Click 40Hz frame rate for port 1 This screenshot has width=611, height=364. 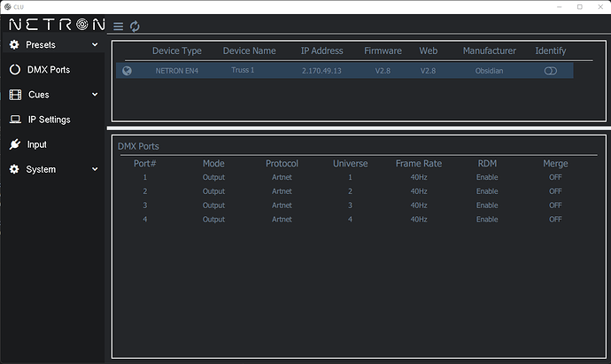pyautogui.click(x=419, y=177)
